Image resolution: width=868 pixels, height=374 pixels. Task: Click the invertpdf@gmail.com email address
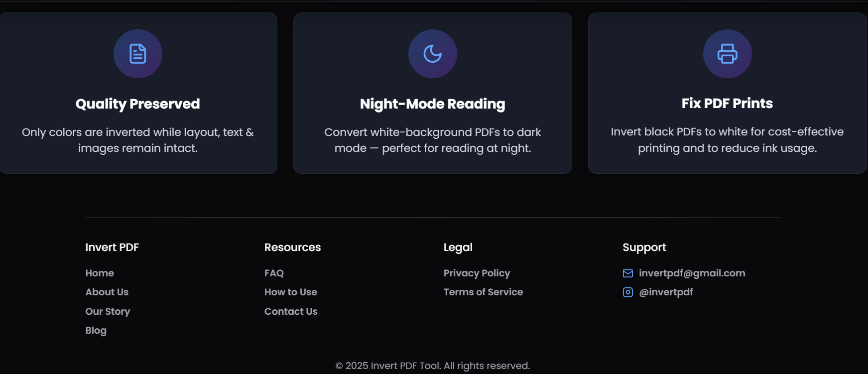(x=692, y=273)
